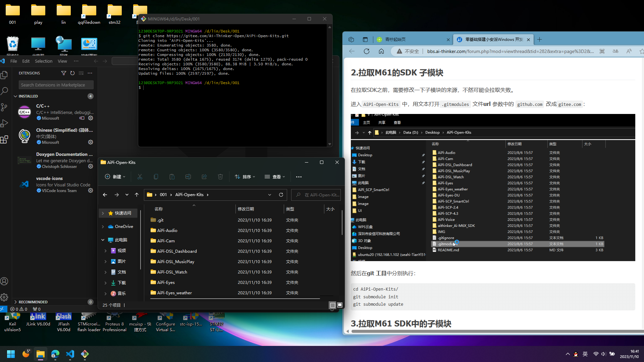Click Search Extensions in Marketplace field
This screenshot has width=644, height=362.
[56, 85]
